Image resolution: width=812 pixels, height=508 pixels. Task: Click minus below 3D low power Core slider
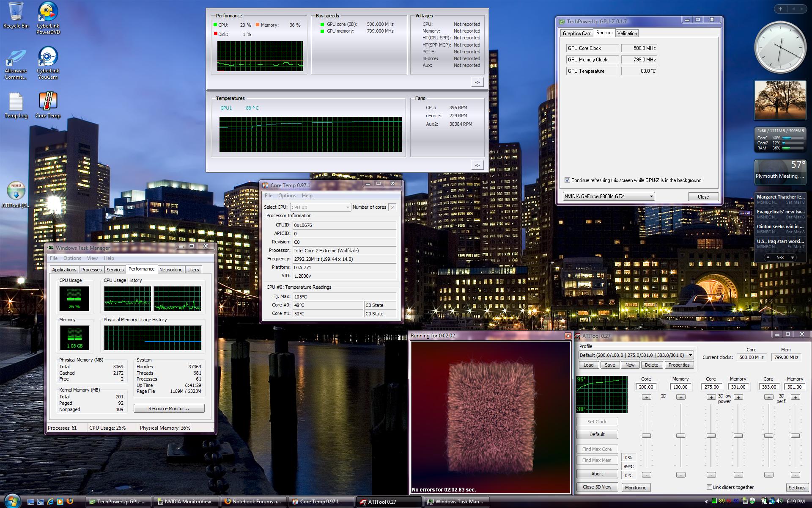pyautogui.click(x=711, y=475)
